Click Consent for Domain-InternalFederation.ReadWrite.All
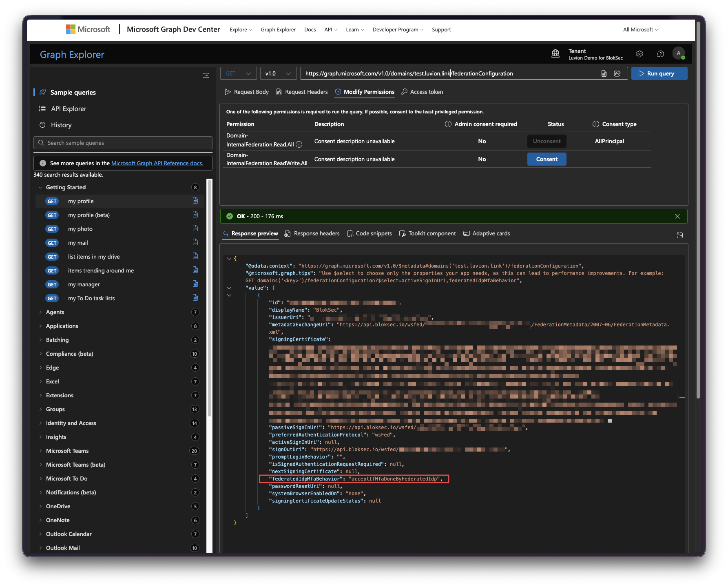This screenshot has height=587, width=728. [547, 159]
